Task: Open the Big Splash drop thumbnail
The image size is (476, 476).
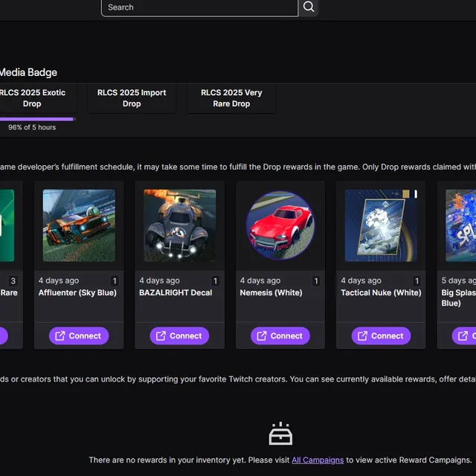Action: click(461, 225)
